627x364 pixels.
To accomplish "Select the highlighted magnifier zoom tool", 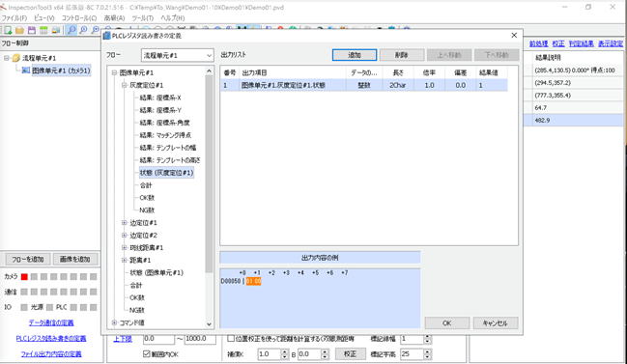I will (x=71, y=30).
